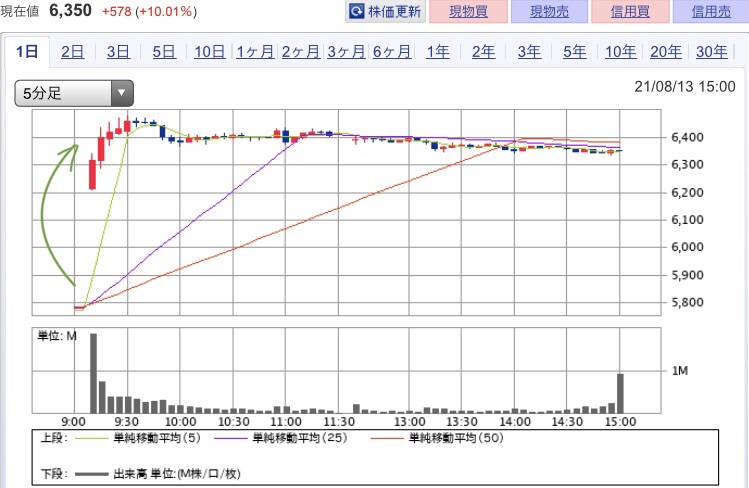
Task: View the 3年 chart range
Action: (529, 52)
